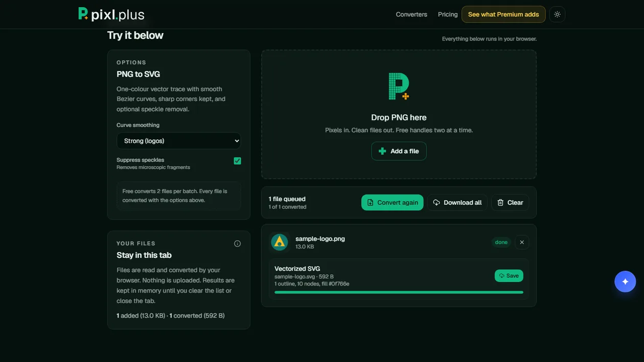This screenshot has height=362, width=644.
Task: Click the '1 outline, 10 nodes, fill #0f766e' text
Action: coord(312,284)
